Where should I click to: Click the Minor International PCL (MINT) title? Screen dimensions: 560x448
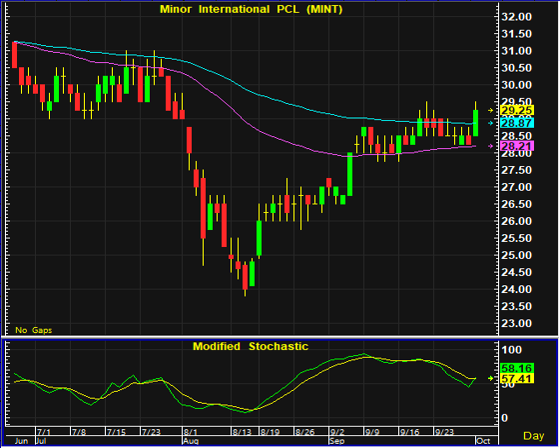tap(251, 9)
